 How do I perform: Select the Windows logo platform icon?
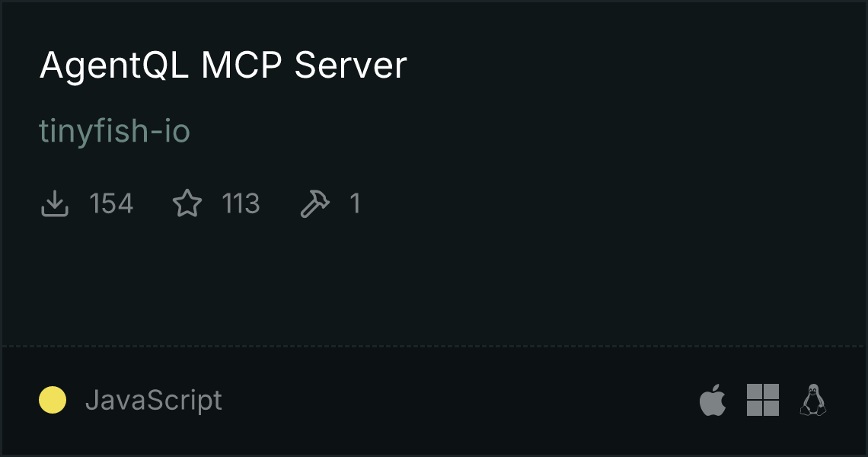pyautogui.click(x=763, y=399)
